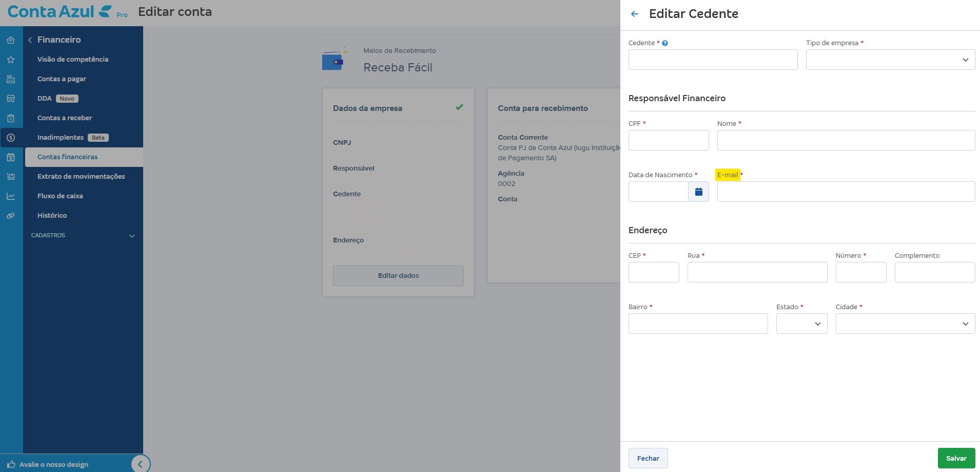Focus the E-mail input field
This screenshot has height=472, width=980.
pyautogui.click(x=846, y=192)
